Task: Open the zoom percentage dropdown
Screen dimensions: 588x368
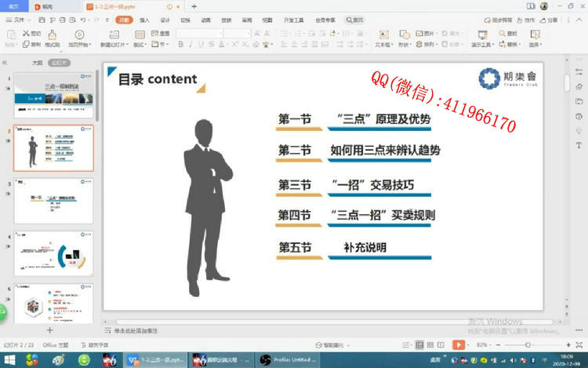Action: pyautogui.click(x=482, y=344)
